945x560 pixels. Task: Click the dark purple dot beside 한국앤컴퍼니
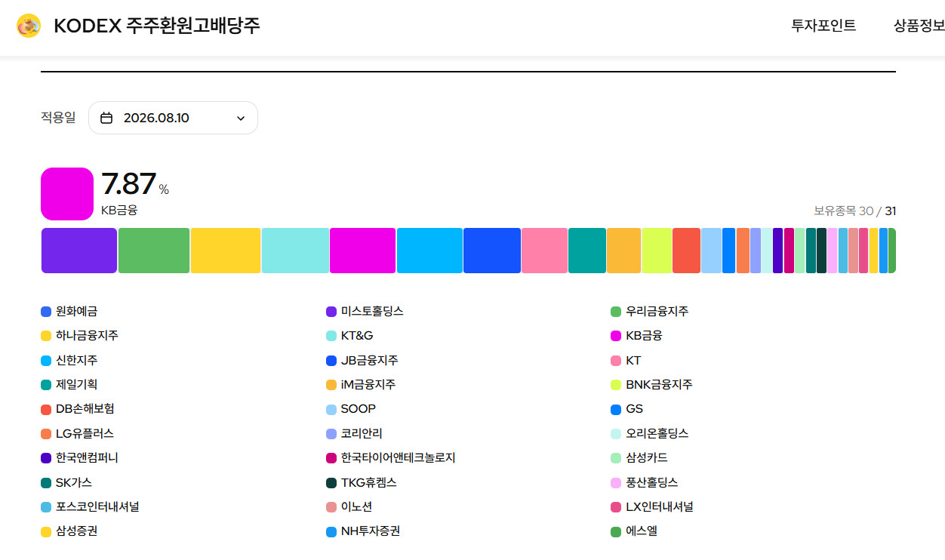click(46, 458)
